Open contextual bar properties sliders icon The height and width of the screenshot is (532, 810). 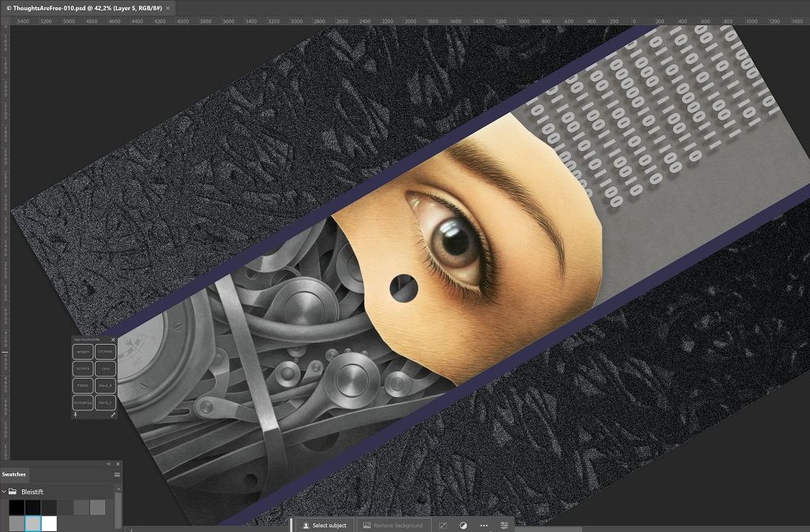tap(504, 526)
